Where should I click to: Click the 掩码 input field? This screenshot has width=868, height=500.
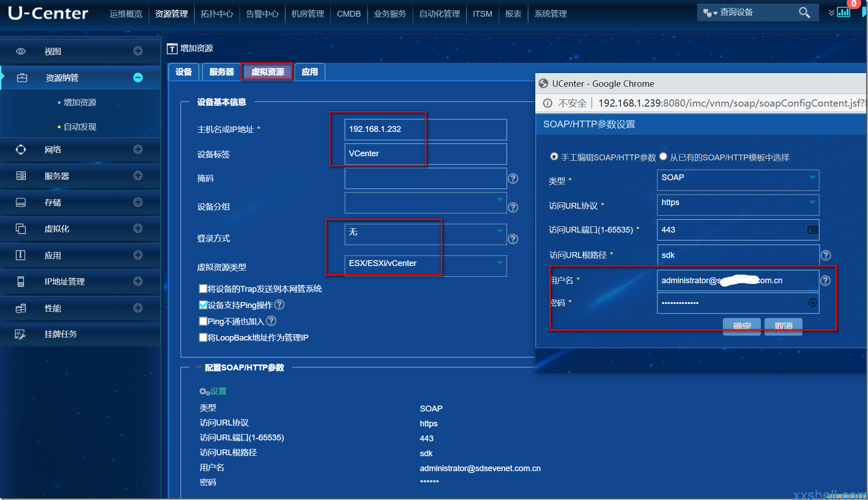pyautogui.click(x=425, y=178)
